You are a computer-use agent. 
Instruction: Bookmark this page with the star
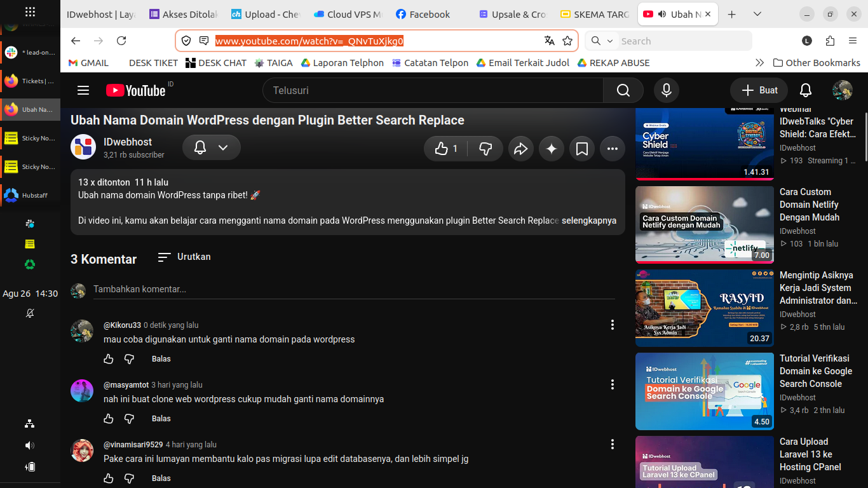point(567,41)
